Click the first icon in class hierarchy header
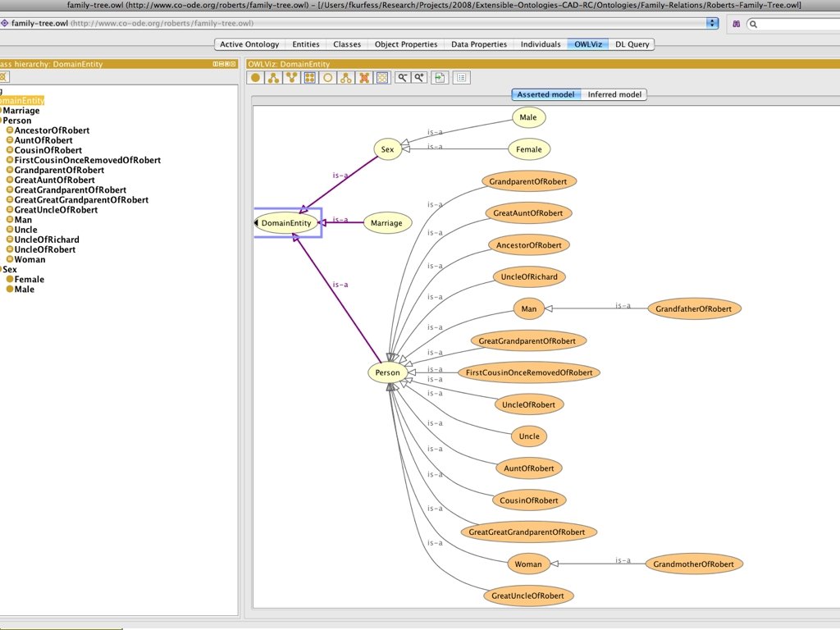This screenshot has height=630, width=840. [x=216, y=64]
